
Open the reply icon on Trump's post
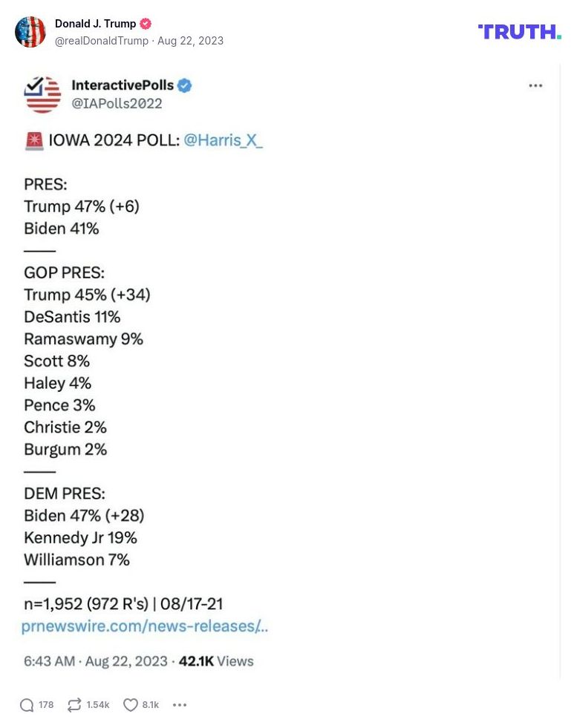[27, 705]
